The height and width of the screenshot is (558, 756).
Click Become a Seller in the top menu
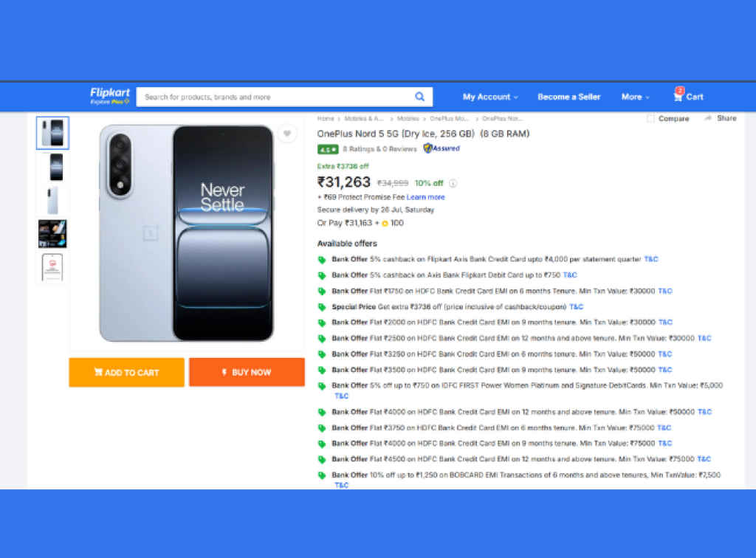click(569, 97)
